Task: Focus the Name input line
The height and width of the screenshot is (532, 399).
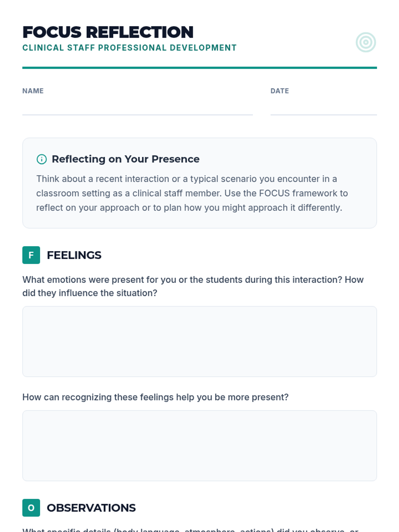Action: [x=137, y=108]
